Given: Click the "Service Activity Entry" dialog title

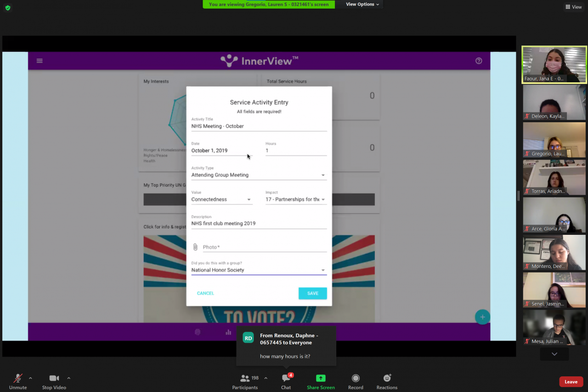Looking at the screenshot, I should point(259,102).
